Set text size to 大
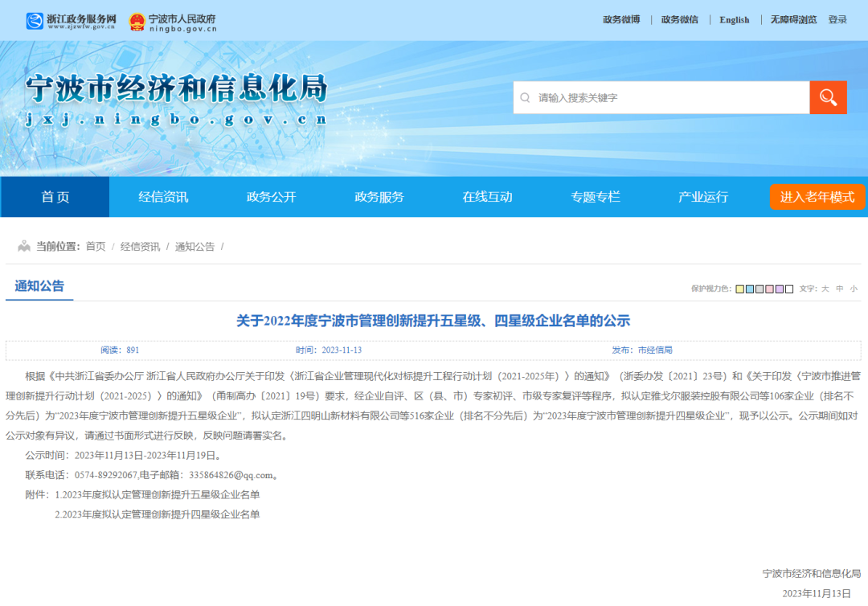This screenshot has height=606, width=868. pos(825,289)
